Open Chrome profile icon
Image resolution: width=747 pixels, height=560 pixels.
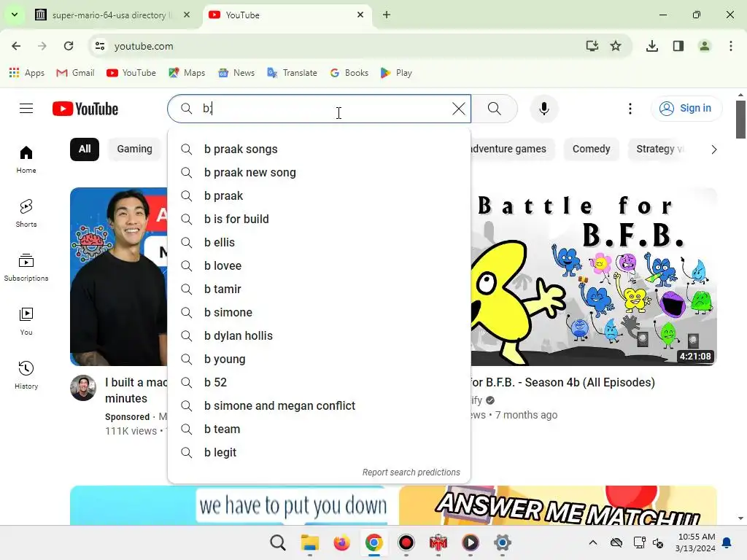click(704, 46)
